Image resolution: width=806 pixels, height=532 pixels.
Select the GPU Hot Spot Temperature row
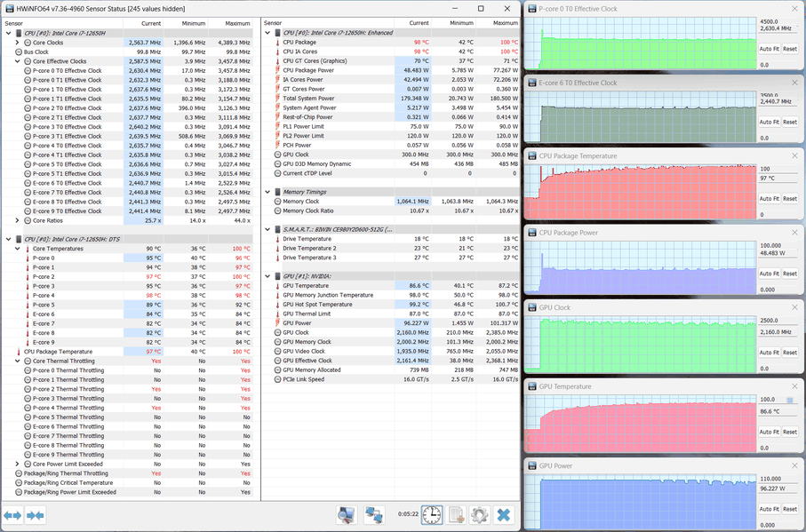point(391,305)
